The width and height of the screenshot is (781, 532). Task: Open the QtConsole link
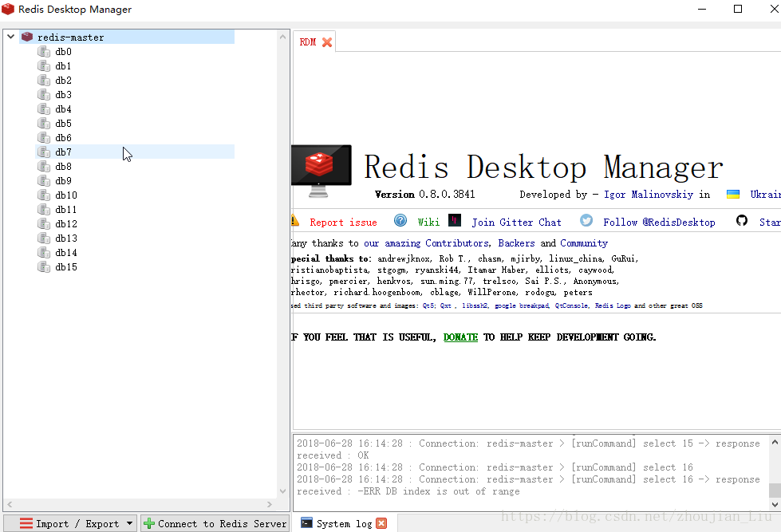click(572, 305)
